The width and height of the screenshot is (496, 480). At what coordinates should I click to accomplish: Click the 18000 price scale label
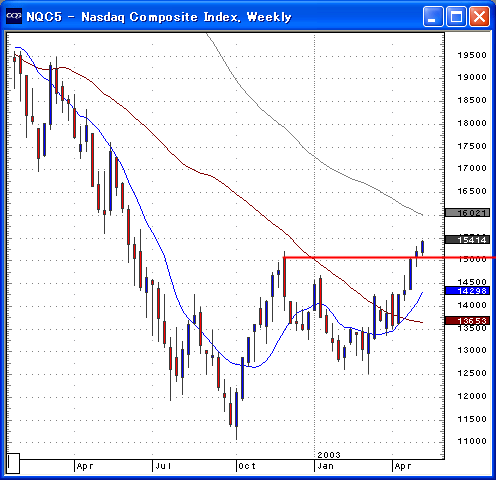(x=472, y=123)
